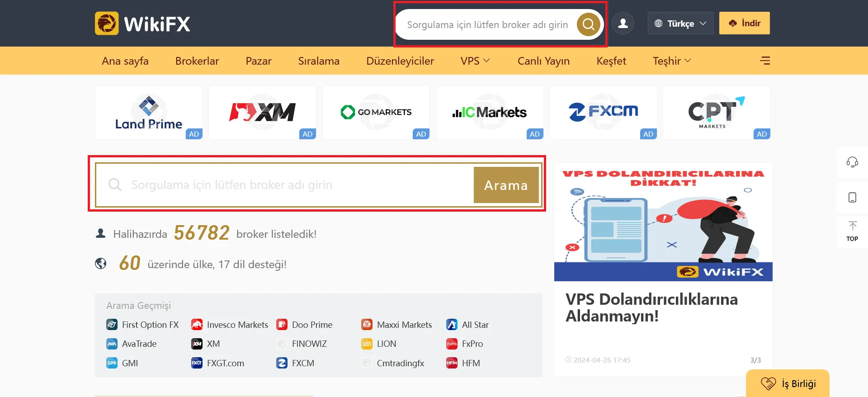Expand the VPS menu dropdown
The image size is (868, 397).
pyautogui.click(x=475, y=61)
